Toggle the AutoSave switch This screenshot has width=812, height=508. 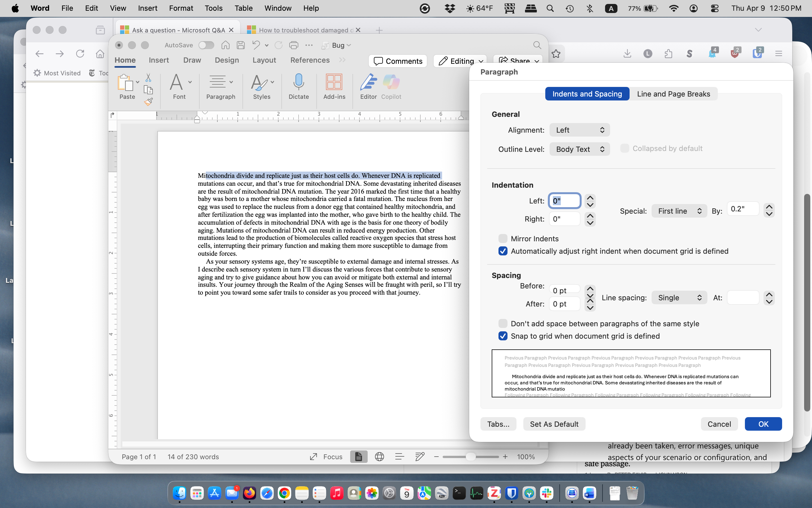tap(206, 45)
